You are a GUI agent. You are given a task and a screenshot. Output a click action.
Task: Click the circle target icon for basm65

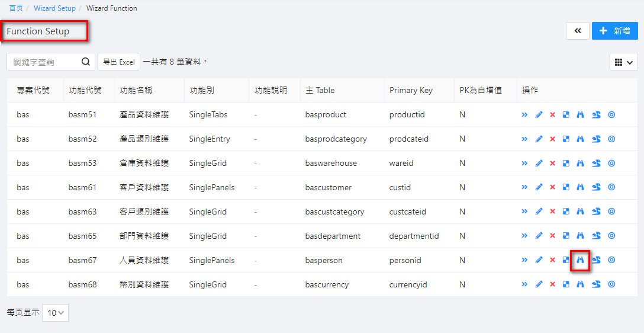coord(611,236)
